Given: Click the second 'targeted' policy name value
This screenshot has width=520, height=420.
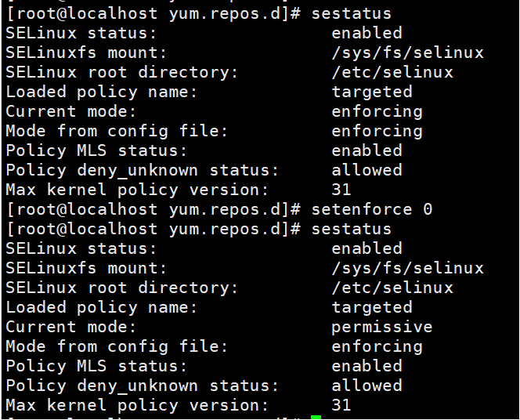Looking at the screenshot, I should tap(372, 308).
